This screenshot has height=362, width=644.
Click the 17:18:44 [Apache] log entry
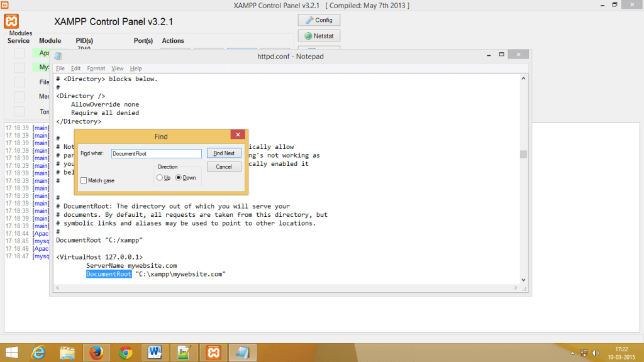[27, 234]
